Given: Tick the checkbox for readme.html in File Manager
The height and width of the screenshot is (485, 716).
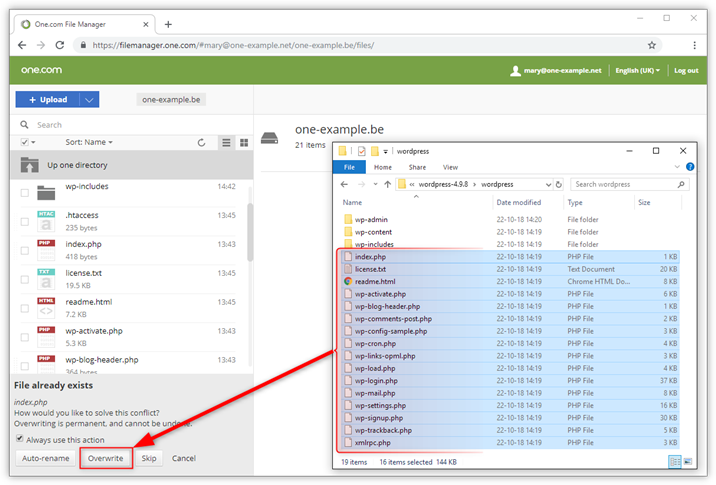Looking at the screenshot, I should point(25,309).
